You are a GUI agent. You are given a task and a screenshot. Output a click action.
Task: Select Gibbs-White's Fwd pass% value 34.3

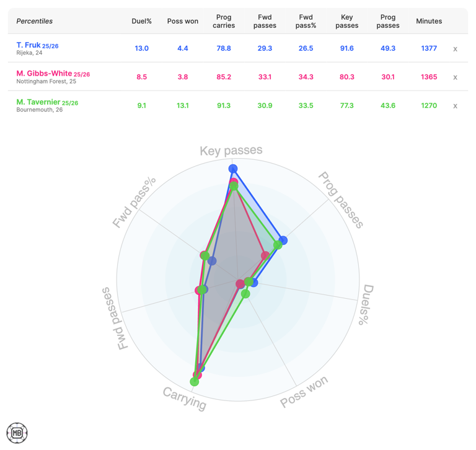coord(306,77)
